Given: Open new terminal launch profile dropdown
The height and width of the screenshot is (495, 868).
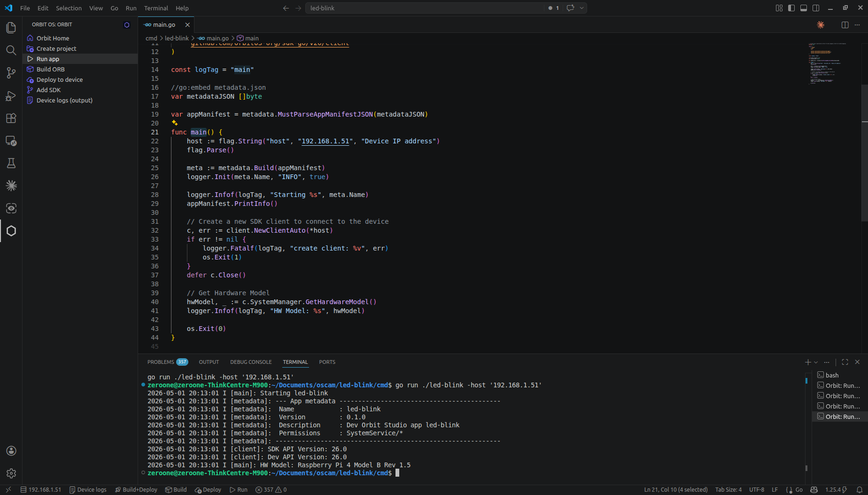Looking at the screenshot, I should (816, 362).
